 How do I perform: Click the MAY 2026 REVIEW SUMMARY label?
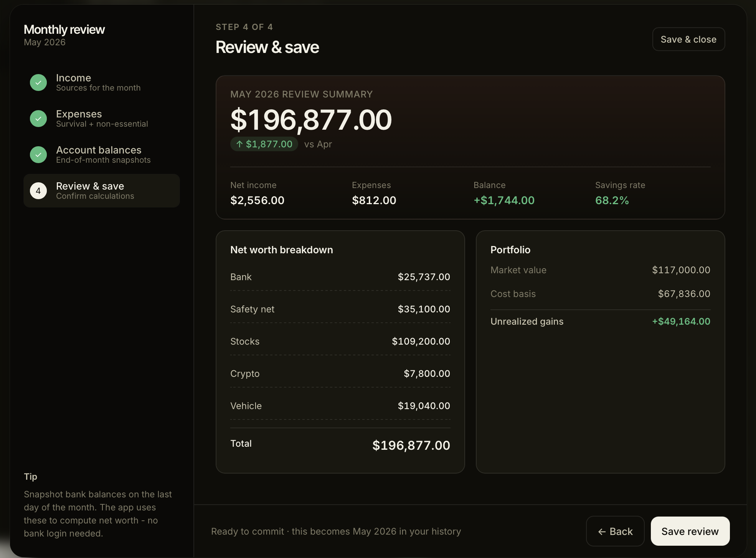pos(301,94)
